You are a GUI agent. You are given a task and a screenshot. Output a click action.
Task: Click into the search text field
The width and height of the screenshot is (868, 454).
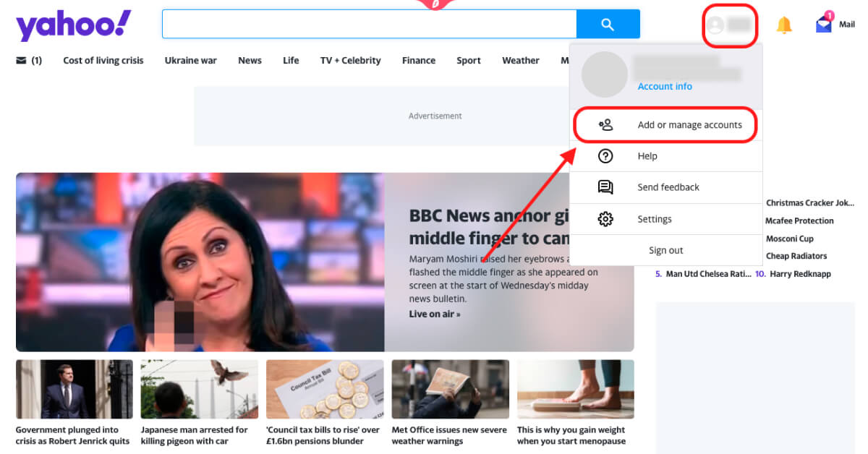click(369, 24)
